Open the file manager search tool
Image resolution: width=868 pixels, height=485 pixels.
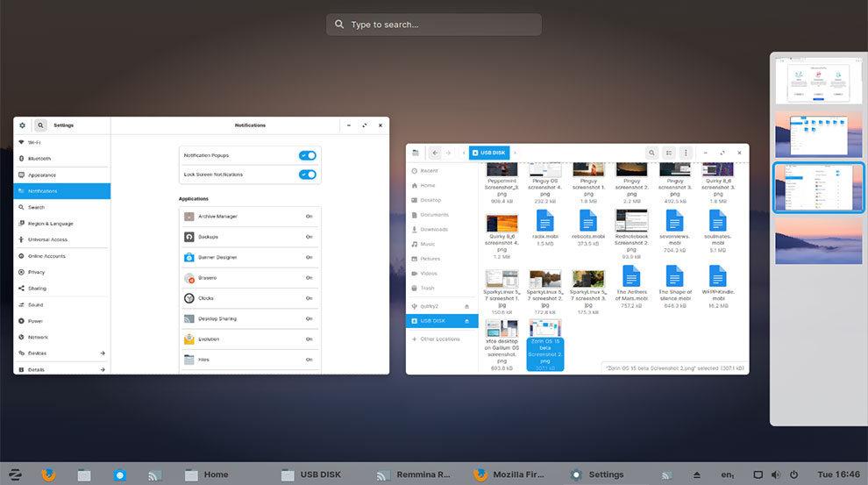pos(651,153)
